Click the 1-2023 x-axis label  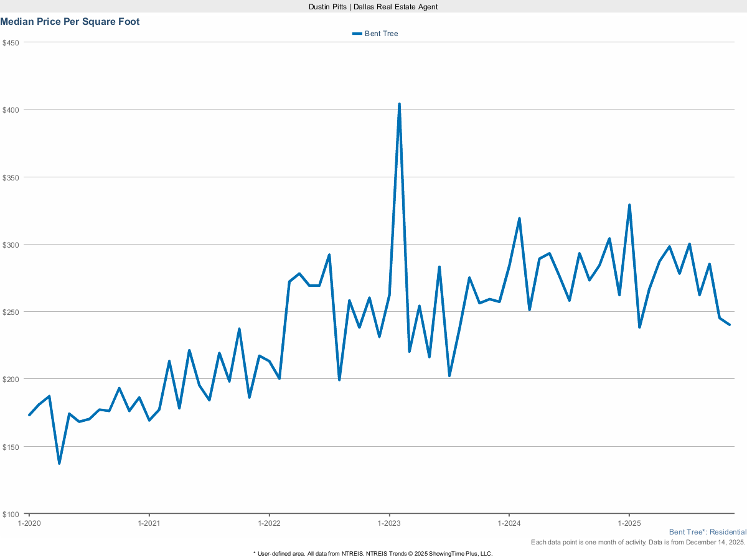[389, 523]
